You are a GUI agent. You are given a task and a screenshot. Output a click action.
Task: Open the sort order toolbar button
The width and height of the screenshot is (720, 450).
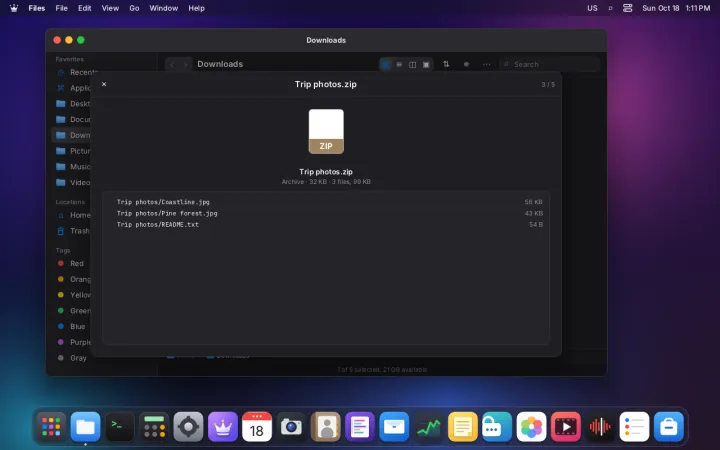tap(446, 64)
